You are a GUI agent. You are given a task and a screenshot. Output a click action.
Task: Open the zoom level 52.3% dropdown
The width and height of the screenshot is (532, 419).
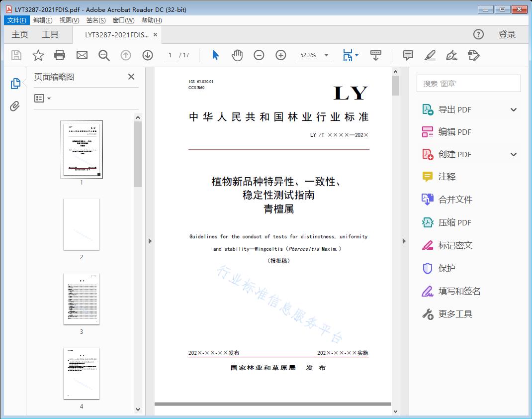click(x=326, y=55)
